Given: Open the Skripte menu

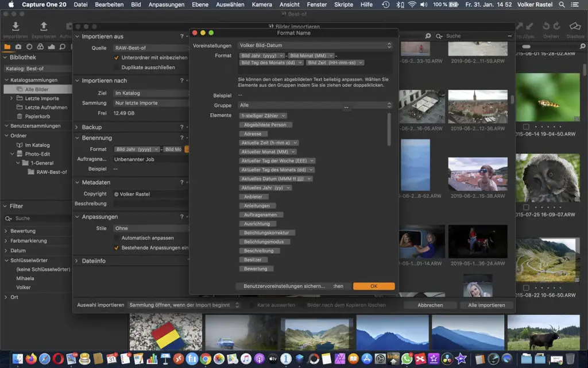Looking at the screenshot, I should pyautogui.click(x=343, y=5).
